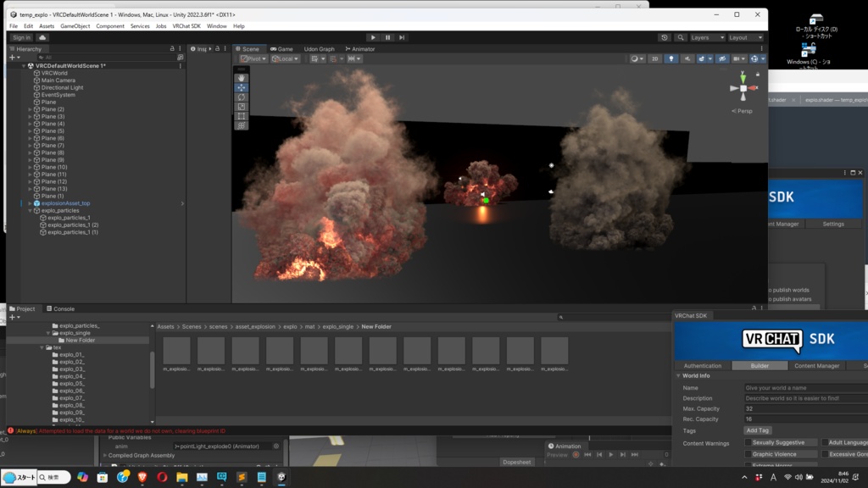Screen dimensions: 868x488
Task: Select Main Camera in Hierarchy
Action: point(58,80)
